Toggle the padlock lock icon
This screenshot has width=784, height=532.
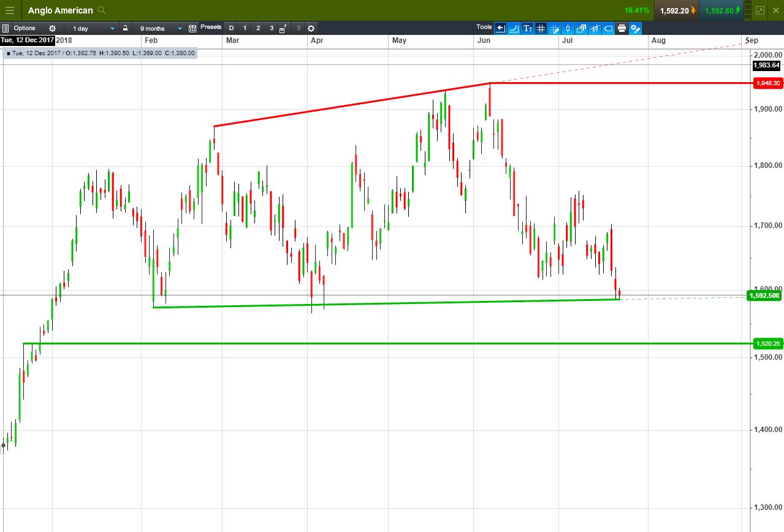125,28
